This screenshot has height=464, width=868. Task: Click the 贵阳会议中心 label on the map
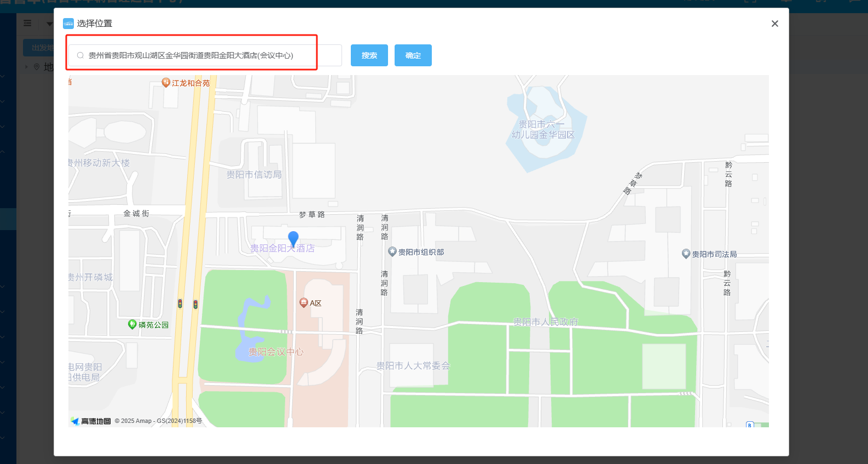(x=275, y=352)
